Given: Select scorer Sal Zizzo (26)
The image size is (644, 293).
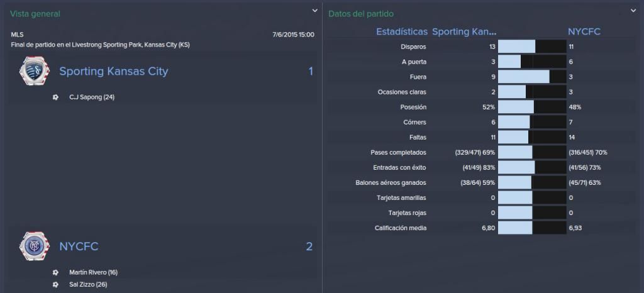Looking at the screenshot, I should coord(88,284).
